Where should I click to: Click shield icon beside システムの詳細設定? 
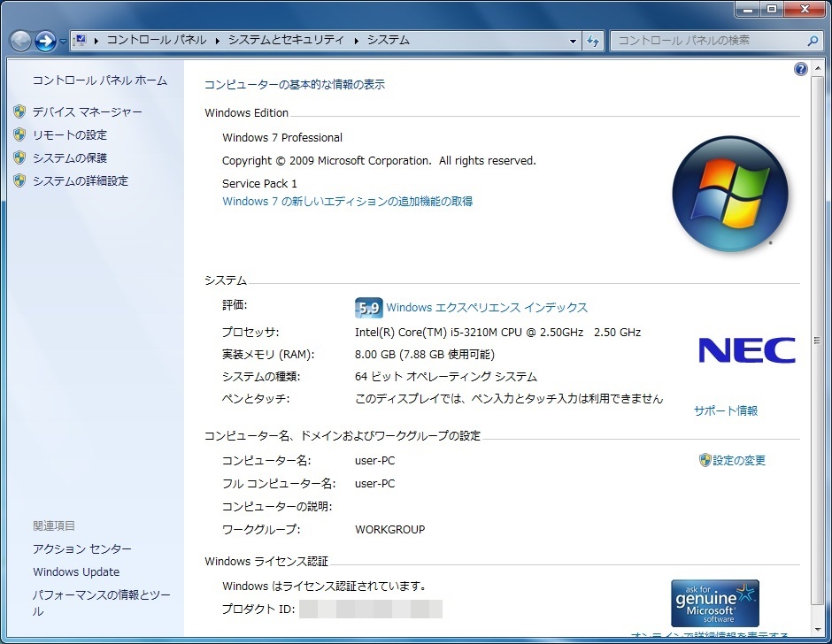[x=19, y=180]
